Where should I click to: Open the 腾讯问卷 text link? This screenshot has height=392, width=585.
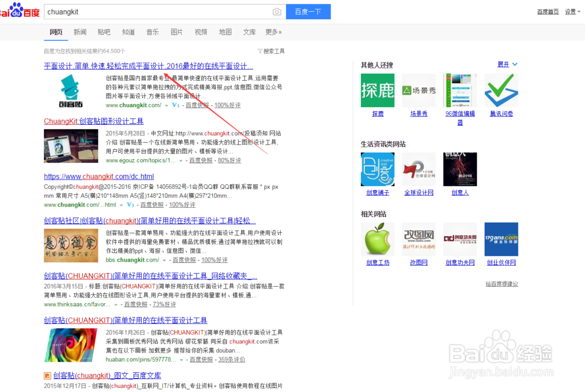[x=501, y=114]
